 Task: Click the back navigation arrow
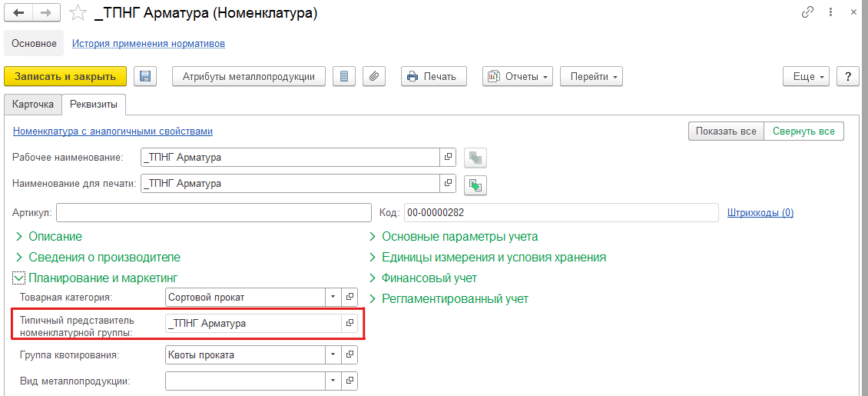click(x=19, y=13)
